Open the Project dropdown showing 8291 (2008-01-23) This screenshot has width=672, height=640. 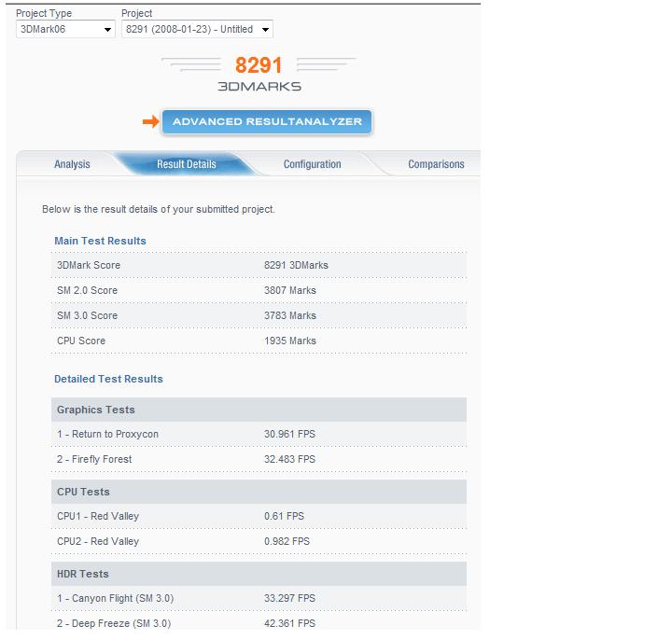click(197, 29)
